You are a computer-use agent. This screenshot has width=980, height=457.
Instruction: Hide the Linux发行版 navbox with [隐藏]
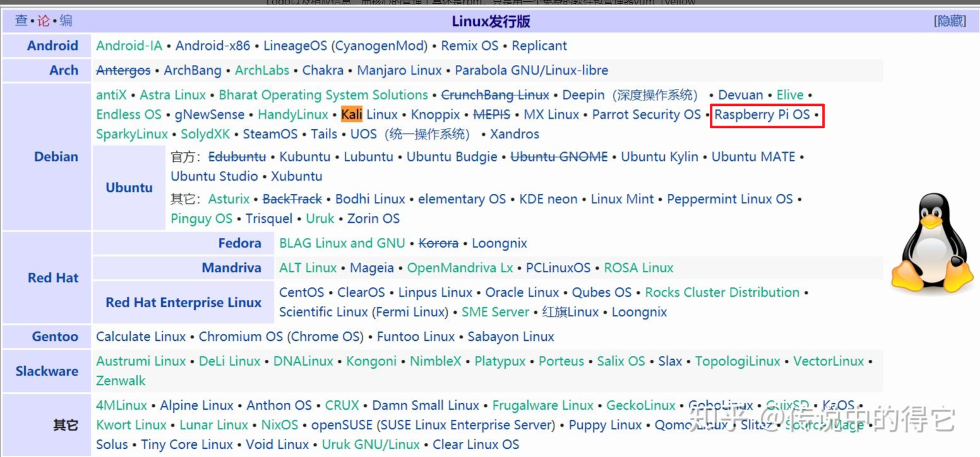point(950,21)
